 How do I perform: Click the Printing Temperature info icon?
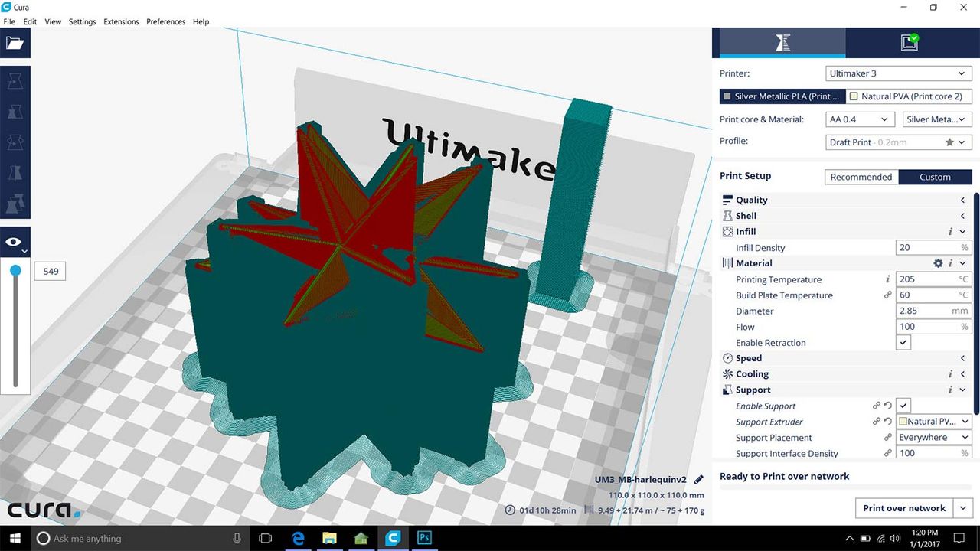coord(888,279)
